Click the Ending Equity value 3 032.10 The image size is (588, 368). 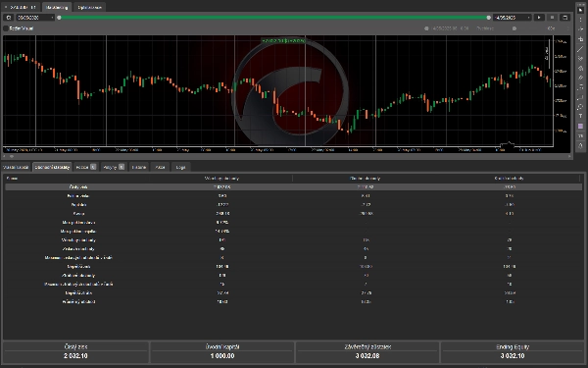point(513,356)
